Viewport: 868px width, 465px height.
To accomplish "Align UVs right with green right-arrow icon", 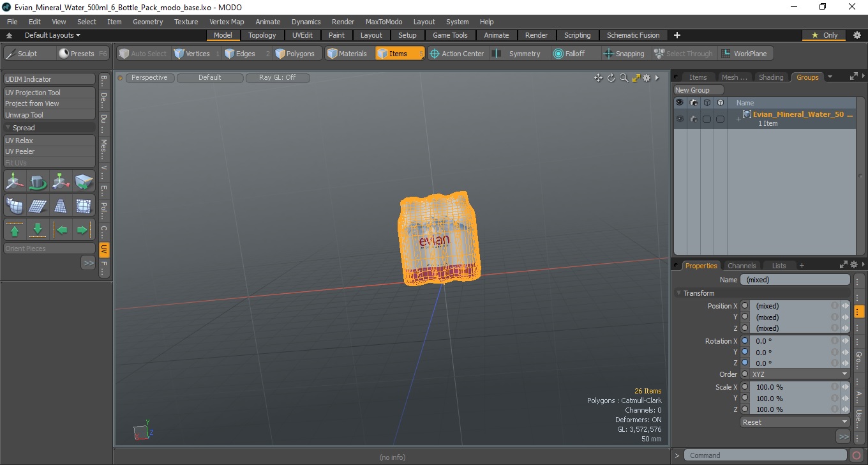I will pyautogui.click(x=84, y=230).
